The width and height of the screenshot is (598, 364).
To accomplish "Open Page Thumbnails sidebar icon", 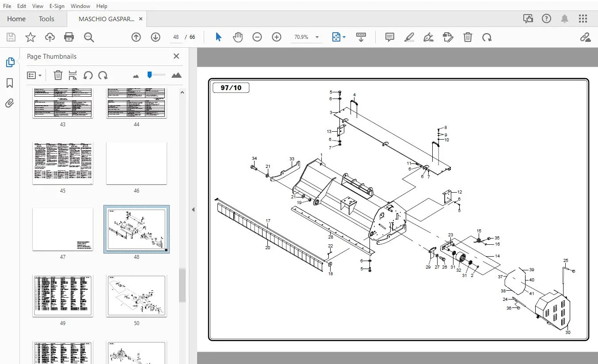I will 10,63.
